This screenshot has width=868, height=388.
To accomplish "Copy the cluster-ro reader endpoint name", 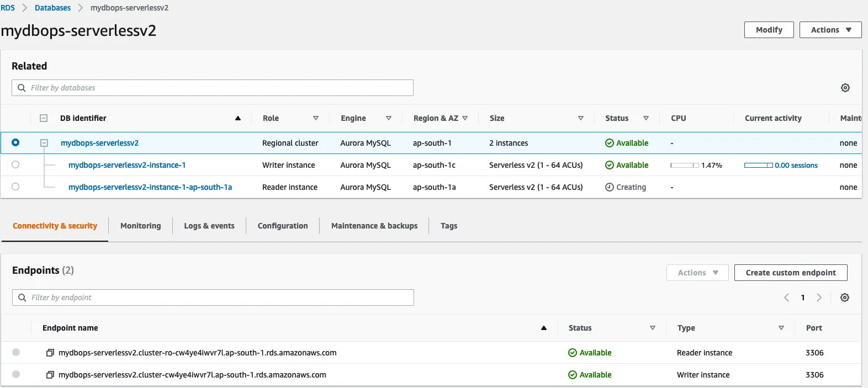I will (50, 353).
